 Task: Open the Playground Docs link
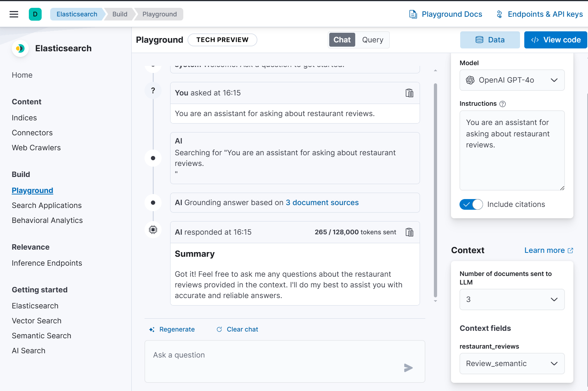446,14
